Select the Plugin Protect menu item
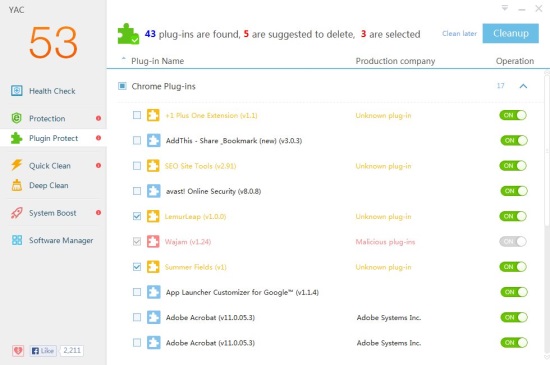The image size is (550, 365). (53, 138)
